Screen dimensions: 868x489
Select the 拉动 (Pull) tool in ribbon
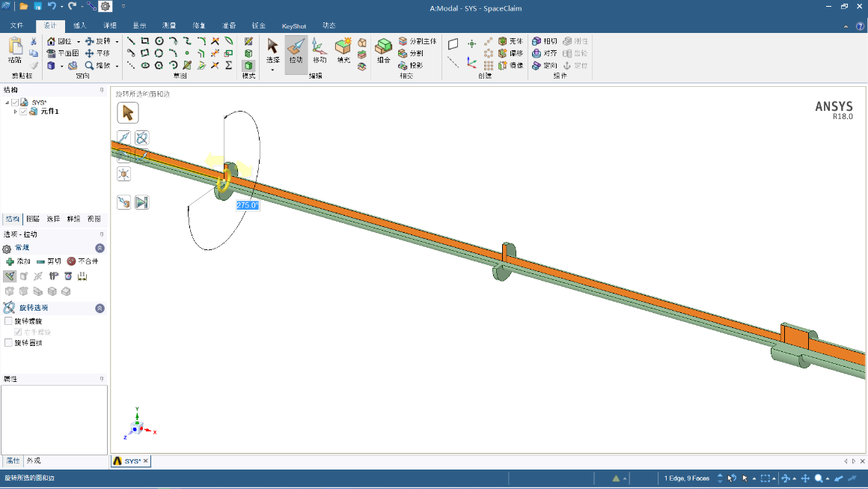click(x=296, y=51)
